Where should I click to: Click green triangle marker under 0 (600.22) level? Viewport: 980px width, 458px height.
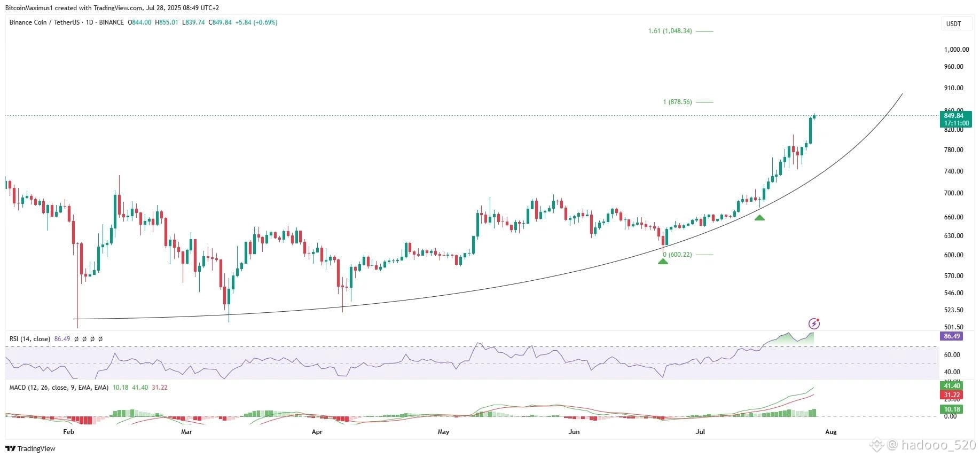click(x=663, y=261)
